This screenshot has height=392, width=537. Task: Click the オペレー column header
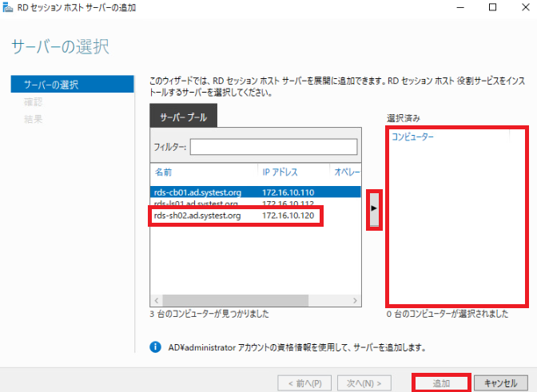pos(347,172)
